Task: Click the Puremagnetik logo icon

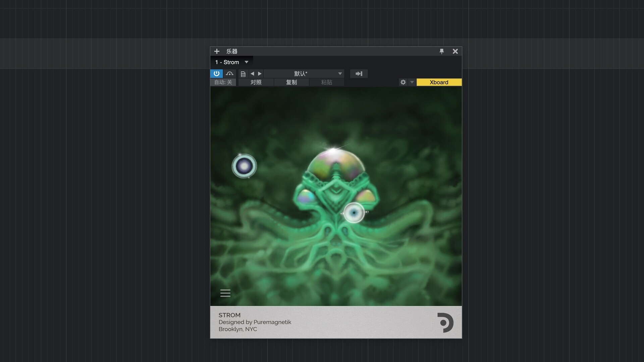Action: point(445,322)
